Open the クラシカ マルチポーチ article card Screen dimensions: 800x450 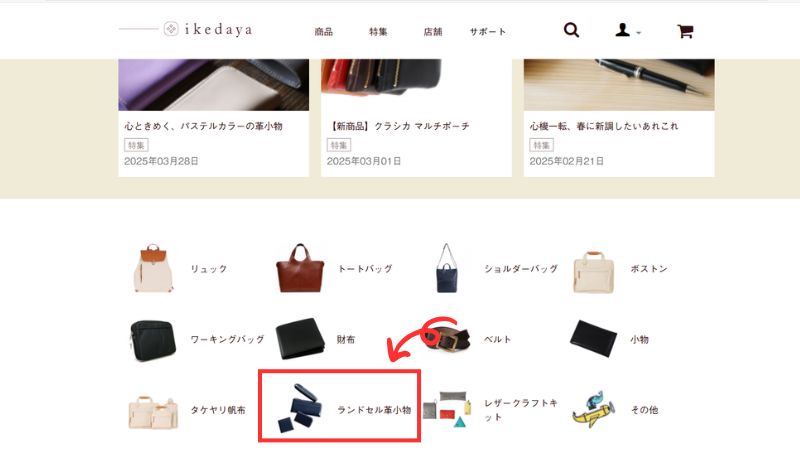(x=416, y=118)
